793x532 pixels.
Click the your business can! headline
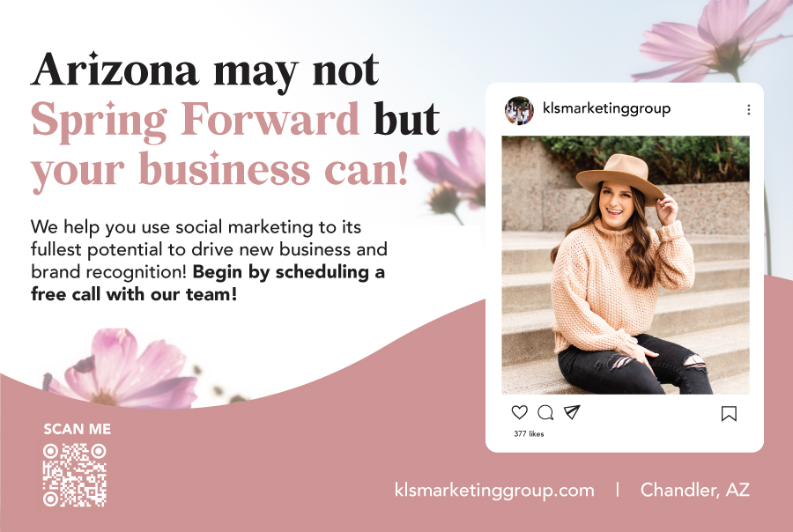click(220, 169)
